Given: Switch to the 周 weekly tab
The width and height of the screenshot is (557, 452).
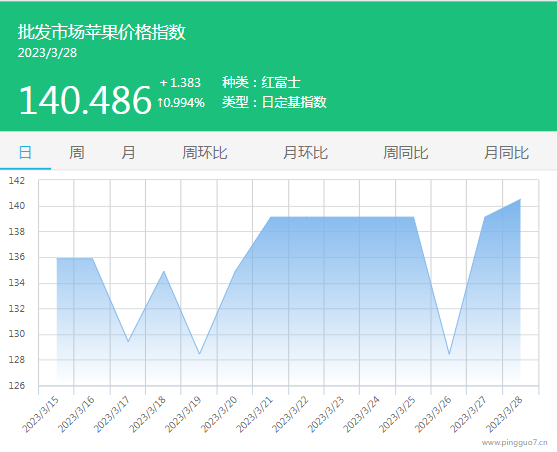Looking at the screenshot, I should [77, 153].
